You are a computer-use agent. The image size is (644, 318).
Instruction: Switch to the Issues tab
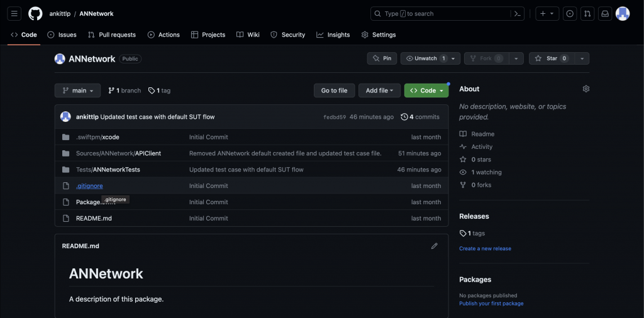point(62,35)
